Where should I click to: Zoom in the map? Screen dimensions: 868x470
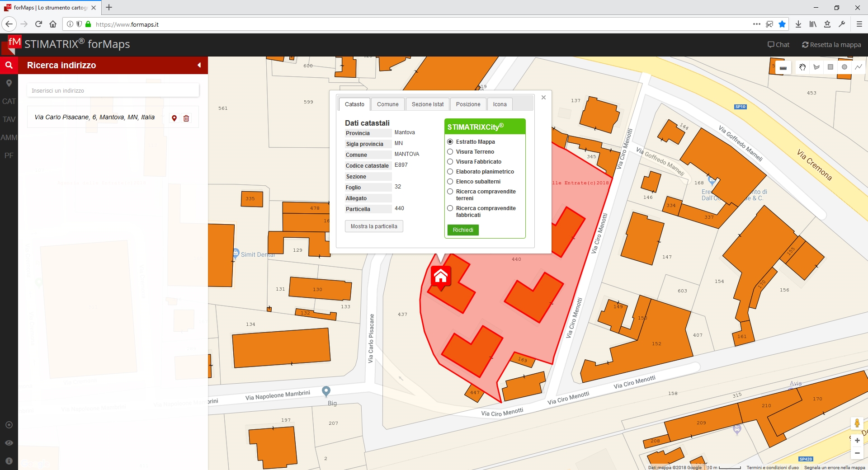pos(857,441)
